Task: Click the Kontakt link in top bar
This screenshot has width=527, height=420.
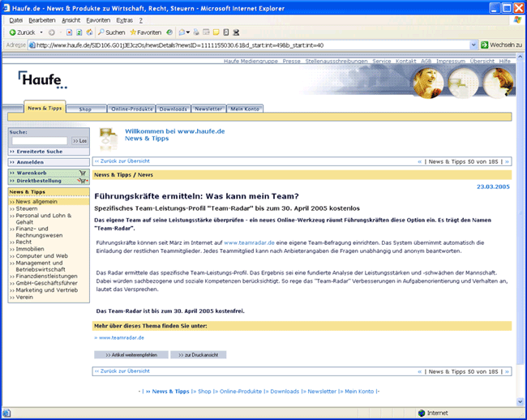Action: tap(405, 61)
